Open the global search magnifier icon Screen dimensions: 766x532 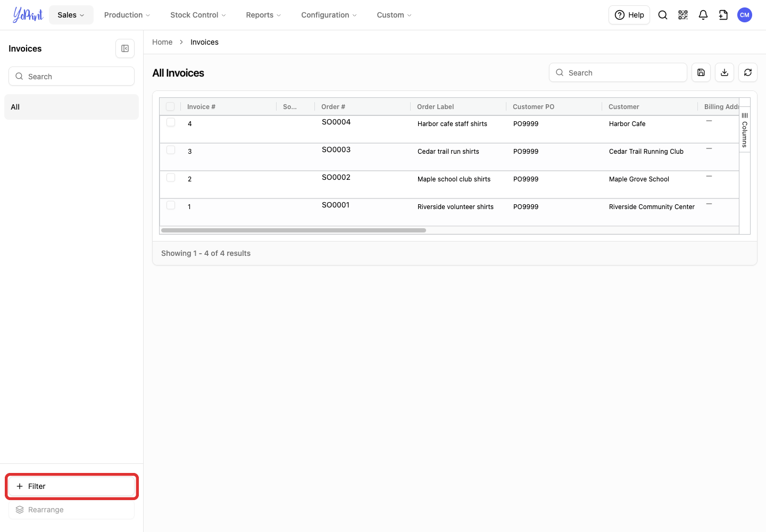pos(663,15)
